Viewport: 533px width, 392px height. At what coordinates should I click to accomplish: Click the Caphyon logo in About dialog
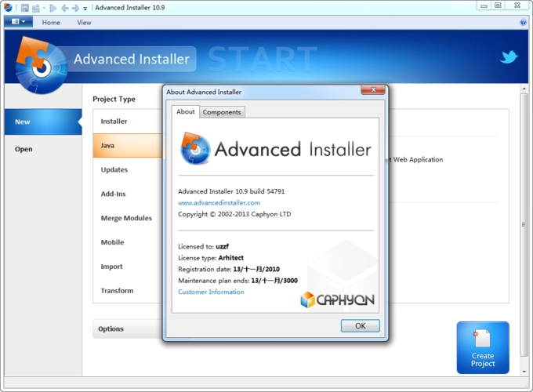tap(337, 299)
